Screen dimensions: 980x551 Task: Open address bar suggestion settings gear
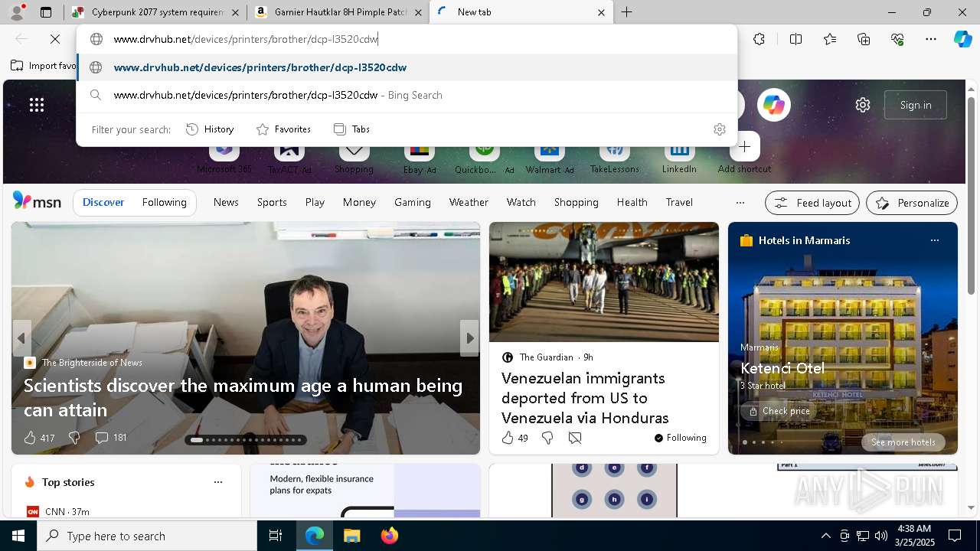[x=720, y=129]
